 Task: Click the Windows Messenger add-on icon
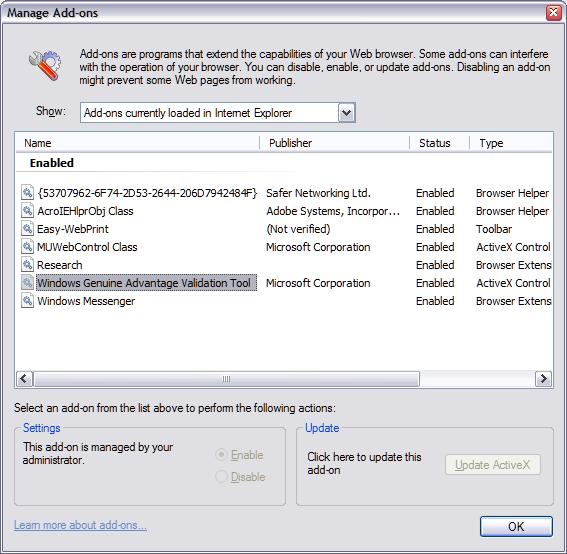27,301
